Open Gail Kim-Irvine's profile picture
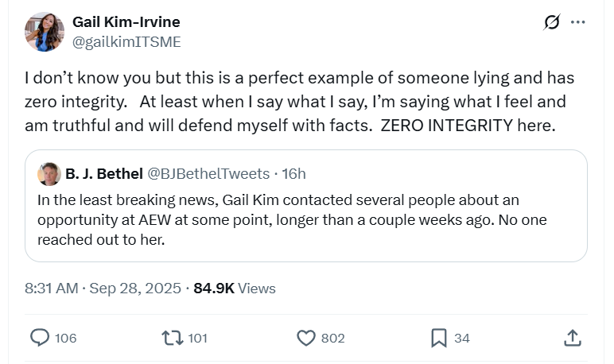The width and height of the screenshot is (614, 364). [x=45, y=32]
